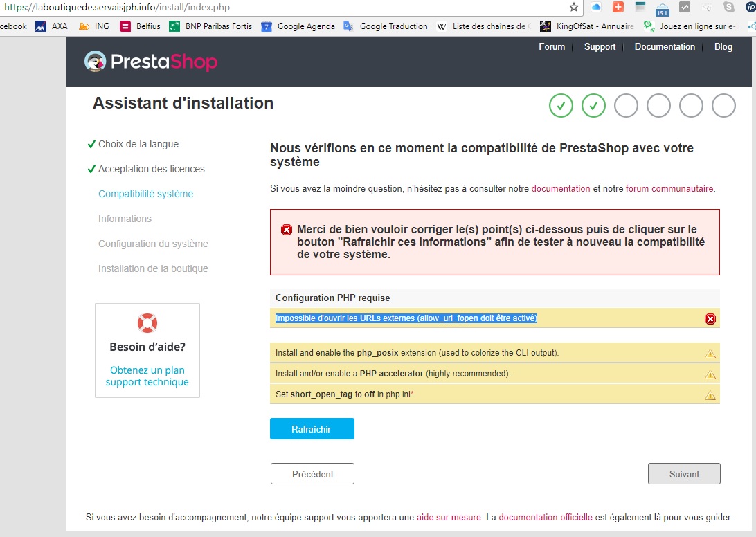The image size is (756, 537).
Task: Click the Rafraîchir button
Action: click(x=312, y=428)
